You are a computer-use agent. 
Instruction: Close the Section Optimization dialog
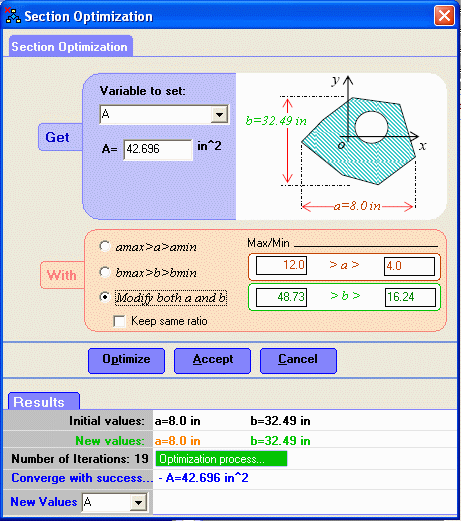coord(444,15)
